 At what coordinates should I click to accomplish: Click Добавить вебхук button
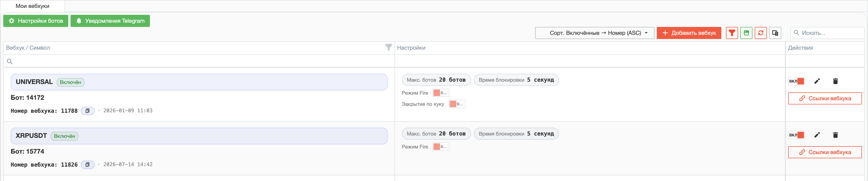(x=689, y=33)
